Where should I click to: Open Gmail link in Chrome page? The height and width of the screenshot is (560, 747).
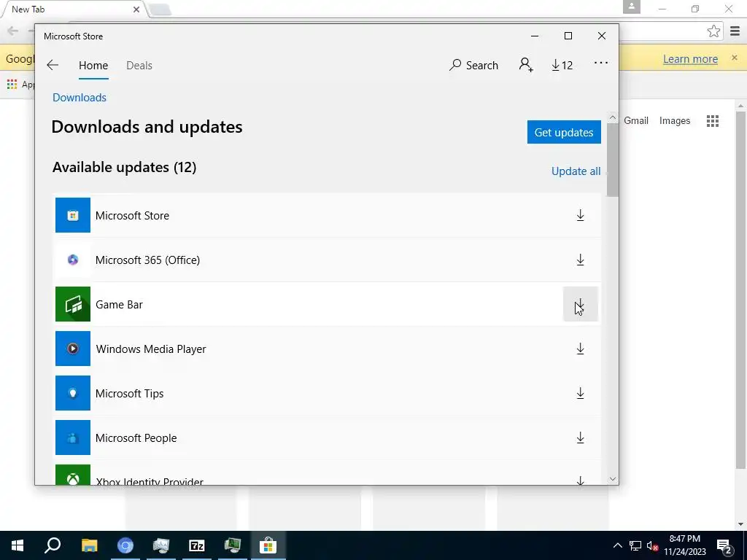coord(636,120)
